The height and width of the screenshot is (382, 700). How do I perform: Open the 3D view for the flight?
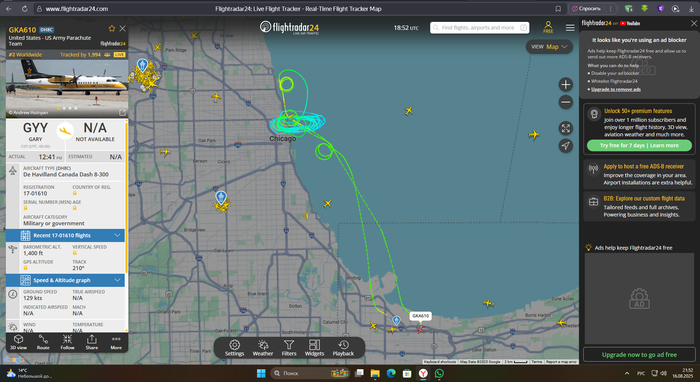click(18, 342)
